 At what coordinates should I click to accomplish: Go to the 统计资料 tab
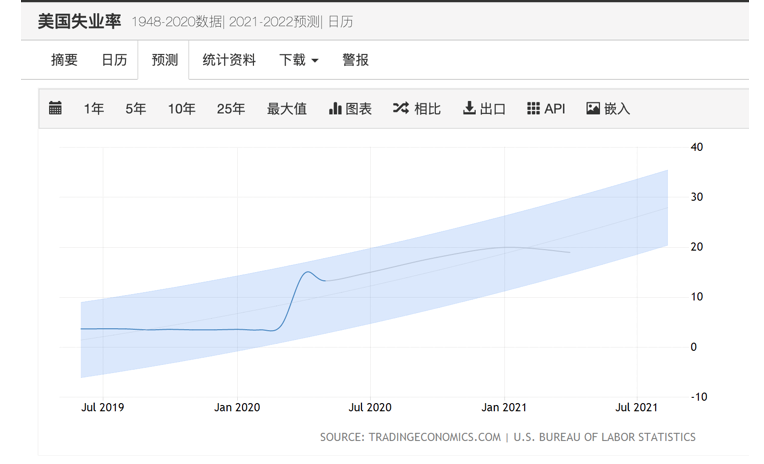click(229, 60)
